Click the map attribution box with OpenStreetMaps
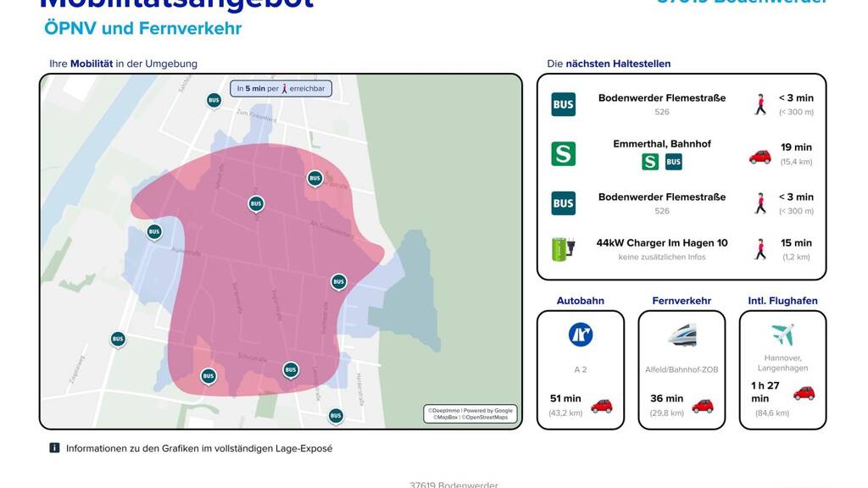Screen dimensions: 868x488 click(x=470, y=413)
